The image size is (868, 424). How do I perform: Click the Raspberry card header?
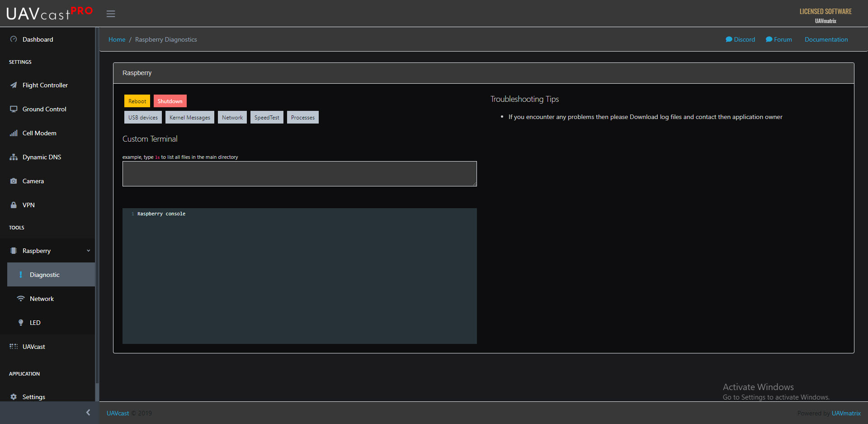click(484, 73)
